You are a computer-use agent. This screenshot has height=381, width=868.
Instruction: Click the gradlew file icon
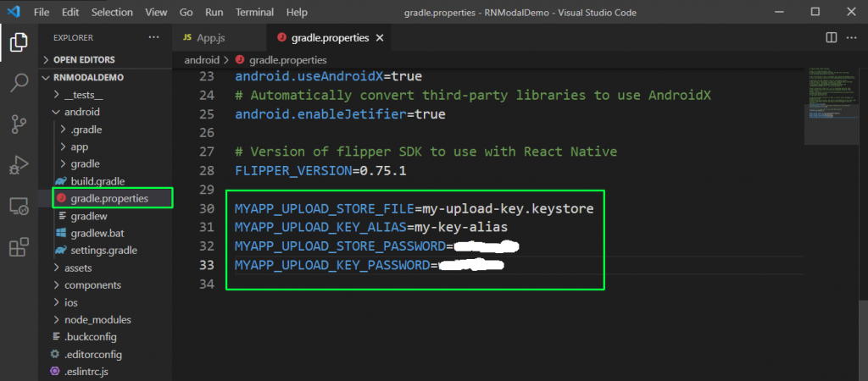(x=60, y=216)
